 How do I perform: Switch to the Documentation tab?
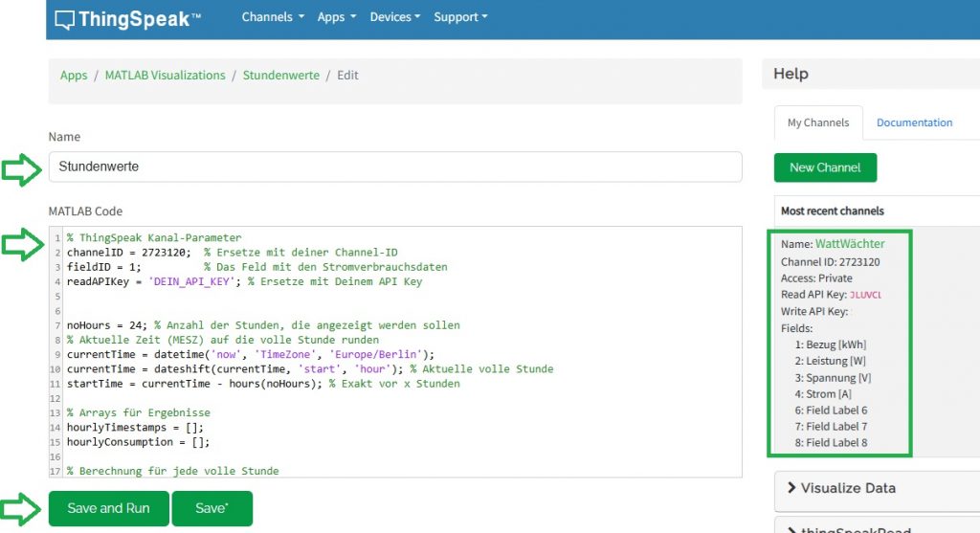click(914, 122)
